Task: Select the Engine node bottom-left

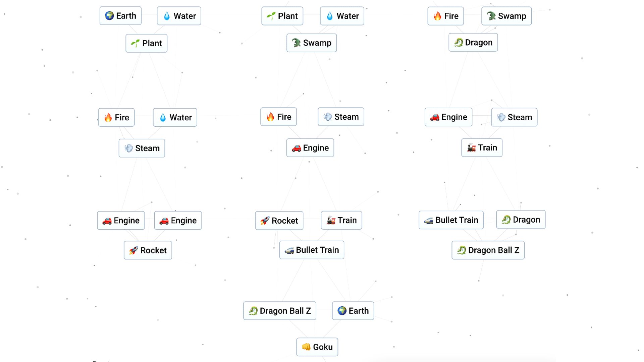Action: pyautogui.click(x=120, y=220)
